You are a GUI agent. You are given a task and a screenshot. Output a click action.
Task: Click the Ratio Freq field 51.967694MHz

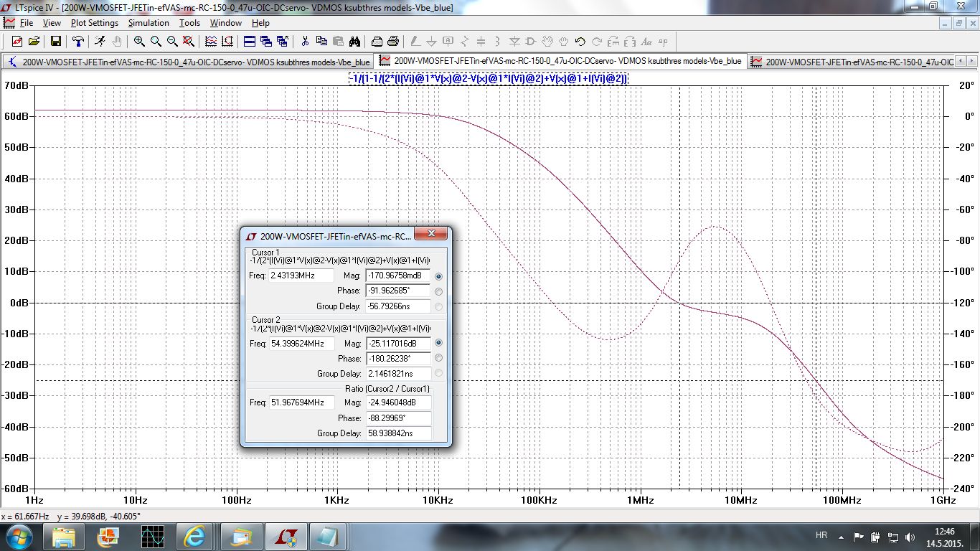[301, 402]
